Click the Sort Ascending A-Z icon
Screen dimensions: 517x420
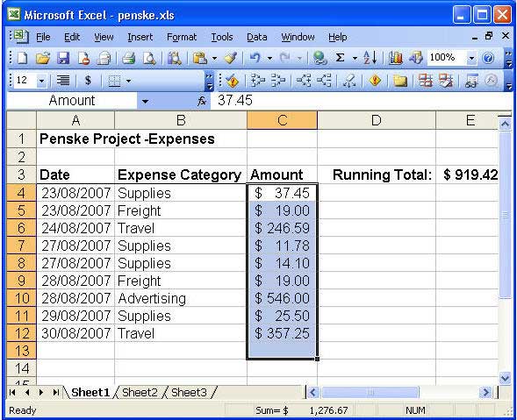click(x=370, y=58)
